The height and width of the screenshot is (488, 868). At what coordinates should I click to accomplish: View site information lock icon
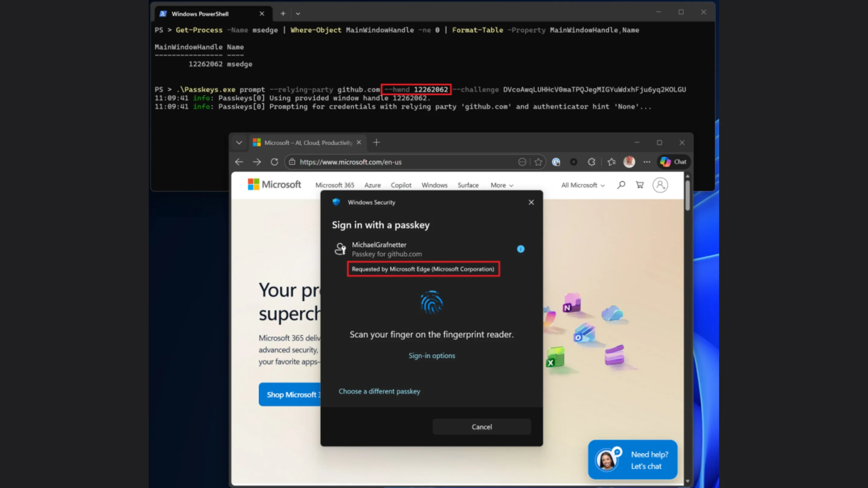coord(292,162)
